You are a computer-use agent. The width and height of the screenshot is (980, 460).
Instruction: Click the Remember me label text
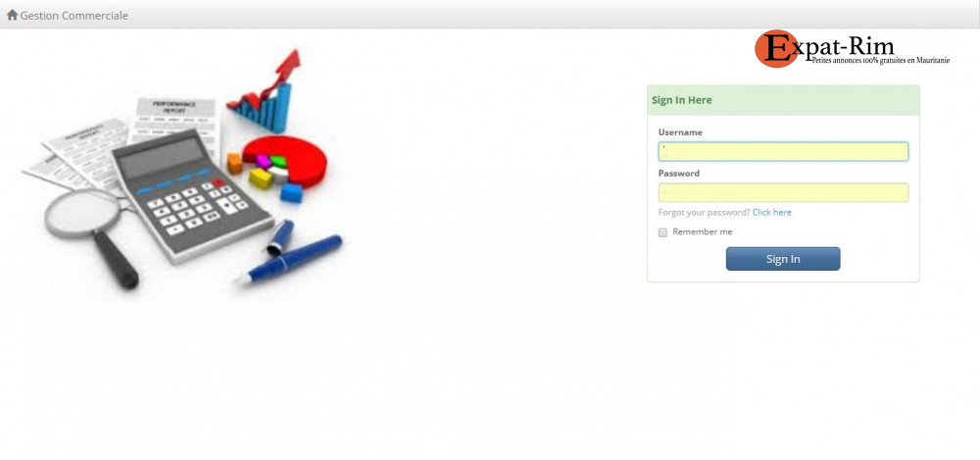tap(703, 231)
